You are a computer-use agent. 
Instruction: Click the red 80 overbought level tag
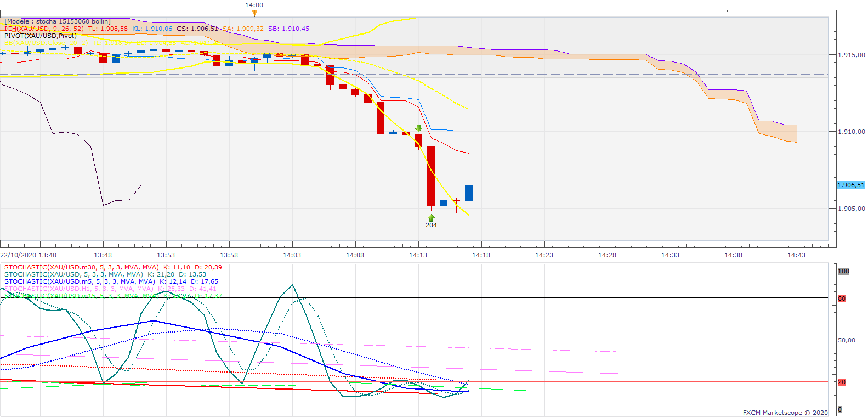click(x=842, y=298)
